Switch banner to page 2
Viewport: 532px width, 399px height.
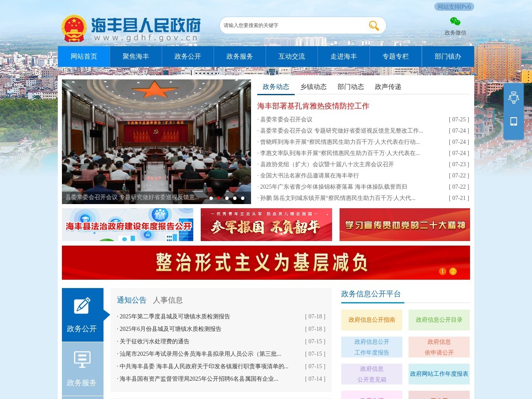(452, 271)
